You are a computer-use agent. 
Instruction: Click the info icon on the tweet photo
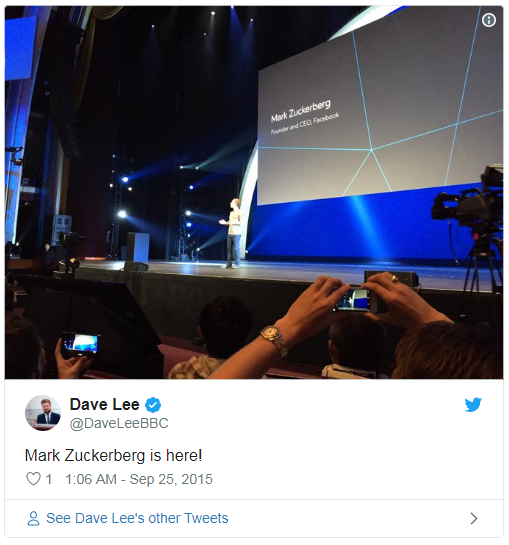pyautogui.click(x=488, y=20)
